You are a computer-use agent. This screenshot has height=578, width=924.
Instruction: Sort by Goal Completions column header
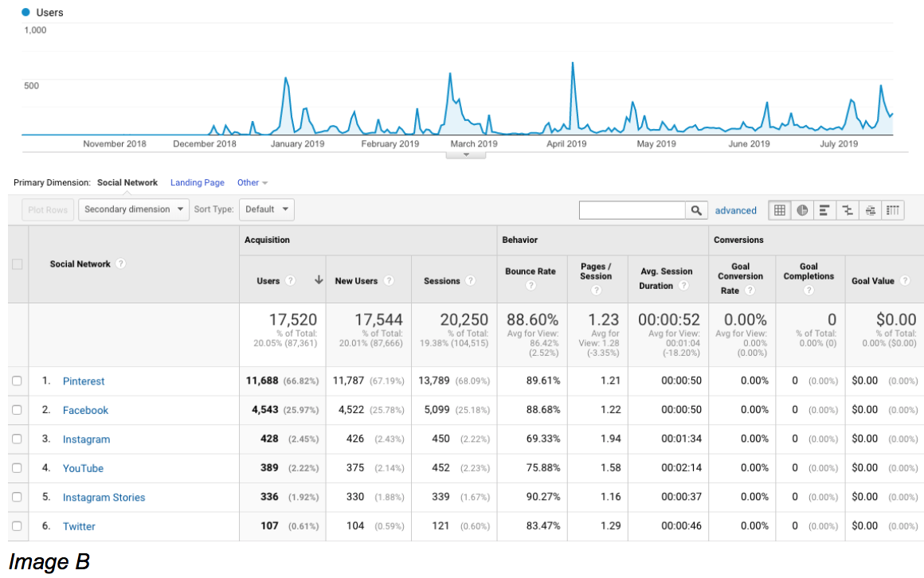[x=808, y=271]
